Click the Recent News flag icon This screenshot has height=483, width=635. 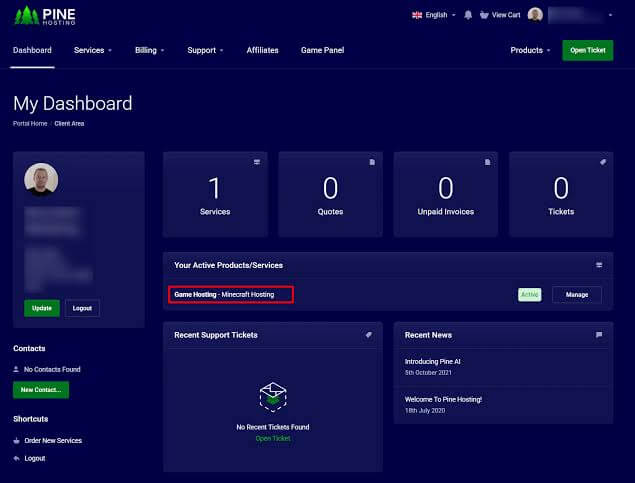point(599,335)
